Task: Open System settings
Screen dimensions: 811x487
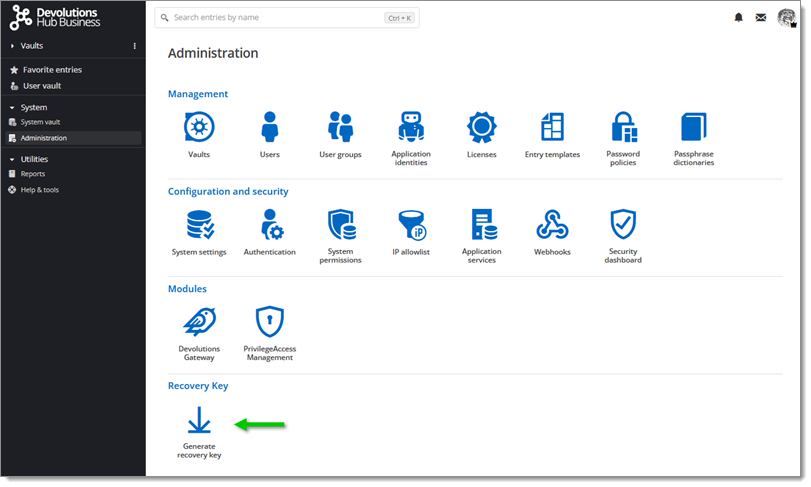Action: tap(199, 224)
